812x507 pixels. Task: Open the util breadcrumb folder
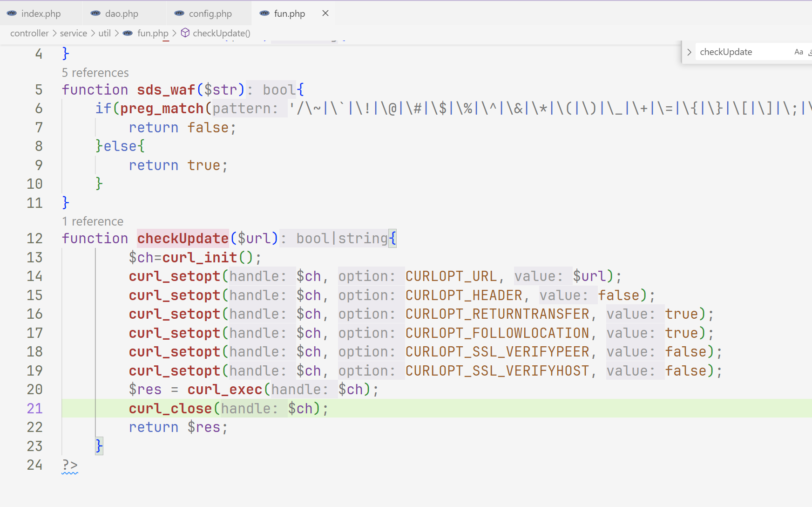[105, 33]
